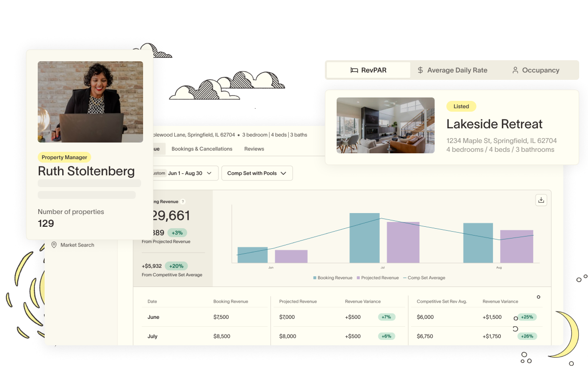Click the Lakeside Retreat property title

494,124
